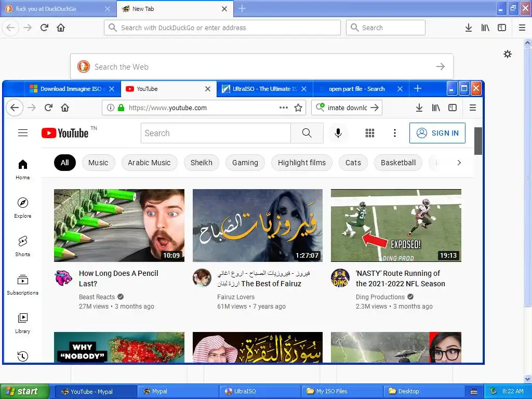Click SIGN IN button
The image size is (532, 399).
[437, 133]
